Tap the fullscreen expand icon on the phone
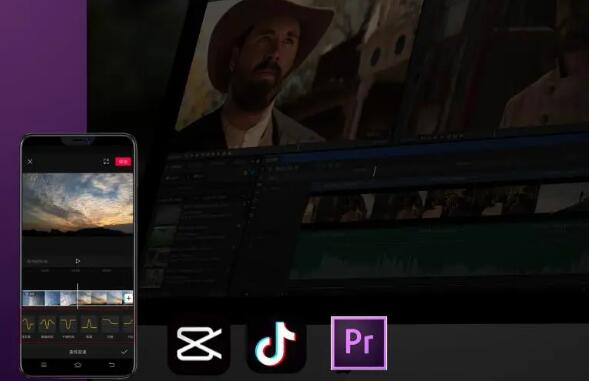 point(106,162)
